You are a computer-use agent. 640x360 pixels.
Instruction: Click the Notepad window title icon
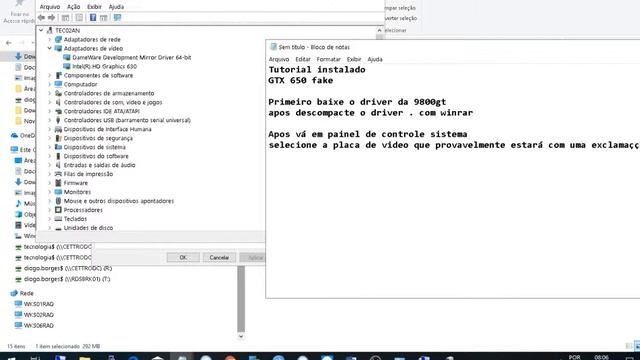[x=273, y=47]
